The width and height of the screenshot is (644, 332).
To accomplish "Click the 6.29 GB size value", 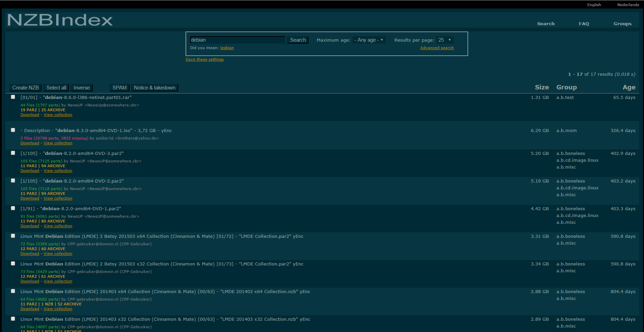I will click(540, 130).
